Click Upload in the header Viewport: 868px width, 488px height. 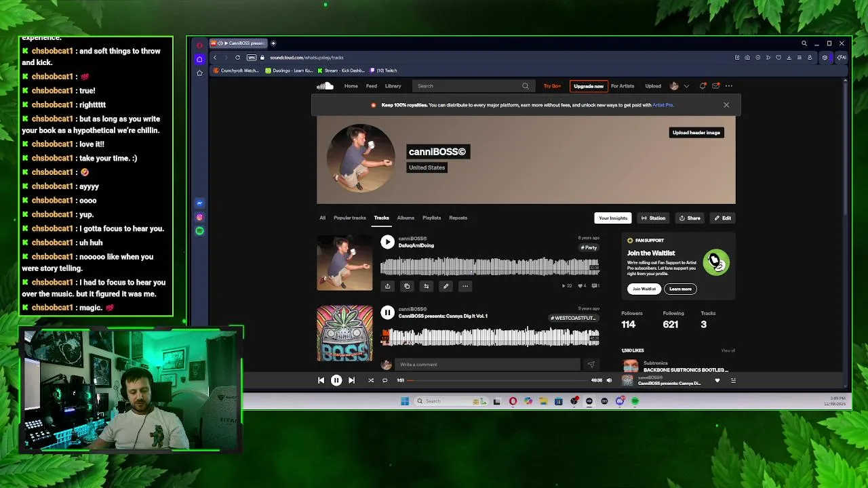coord(653,86)
